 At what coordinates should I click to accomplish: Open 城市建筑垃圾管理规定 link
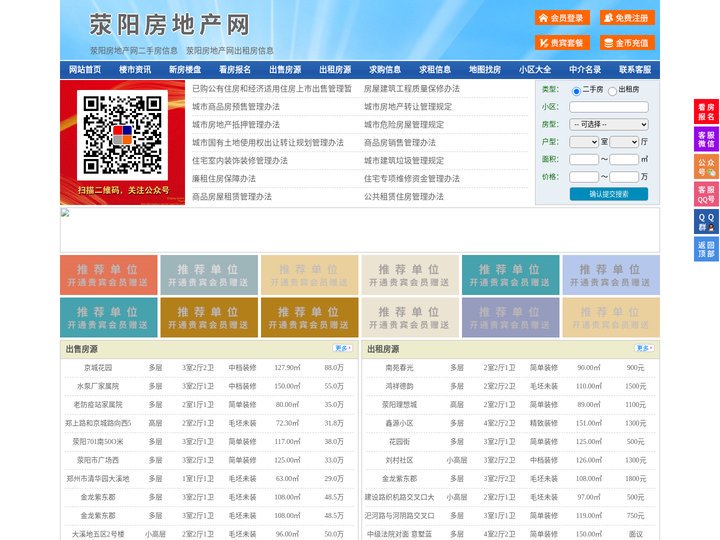404,161
